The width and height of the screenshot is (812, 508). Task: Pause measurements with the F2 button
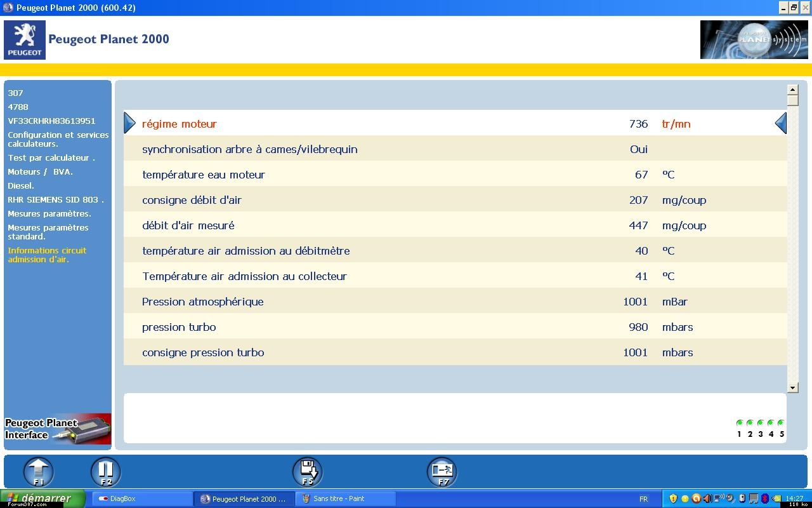106,472
